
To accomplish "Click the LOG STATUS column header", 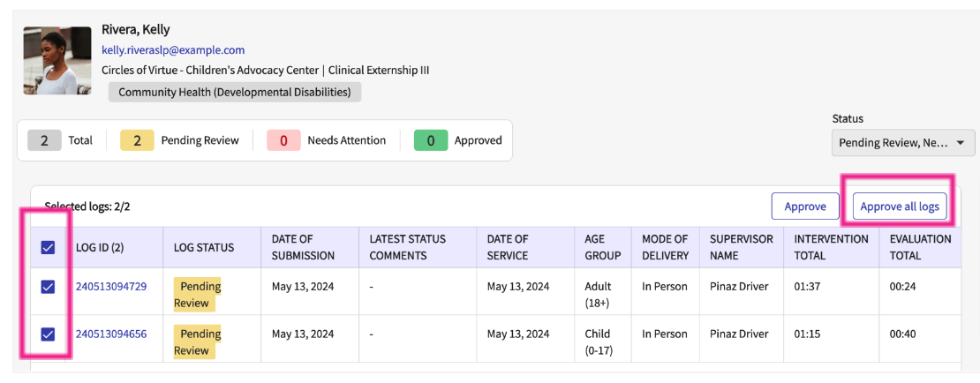I will click(204, 247).
